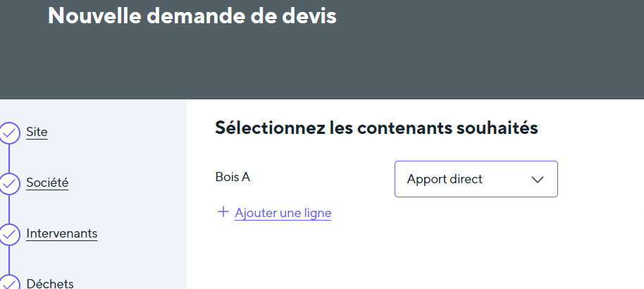Click the Bois A row label
The height and width of the screenshot is (289, 644).
[233, 177]
